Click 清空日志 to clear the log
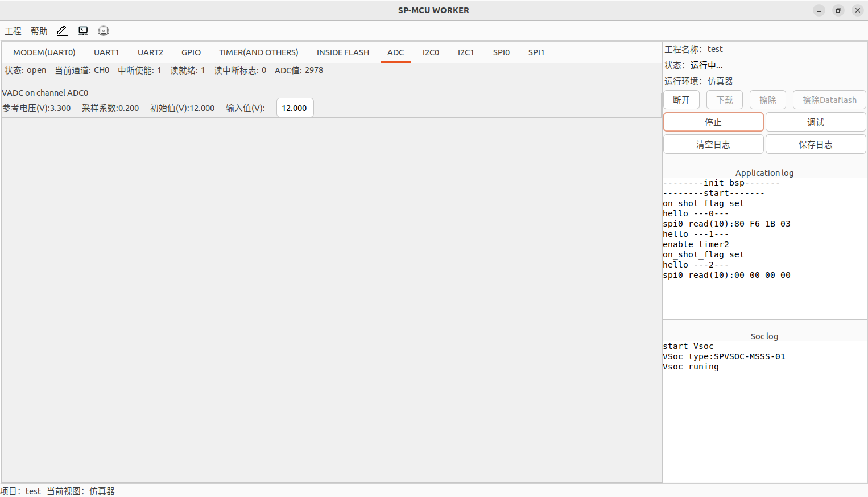Screen dimensions: 868x497 coord(713,145)
